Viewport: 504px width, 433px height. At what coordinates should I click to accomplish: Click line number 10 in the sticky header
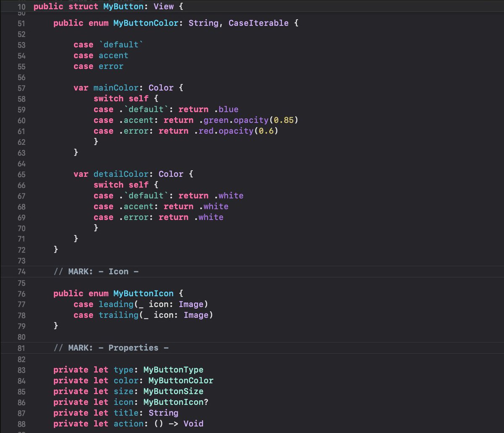click(22, 7)
